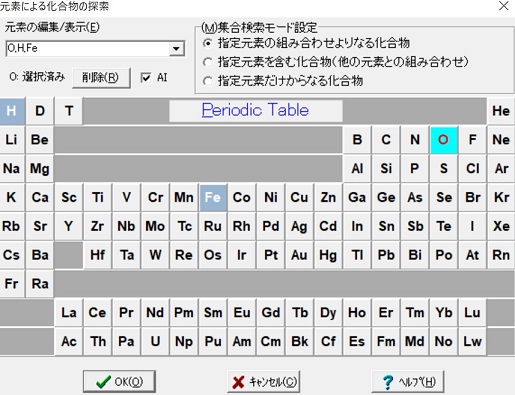Open help with ヘルプ(H) button
515x395 pixels.
pos(408,381)
